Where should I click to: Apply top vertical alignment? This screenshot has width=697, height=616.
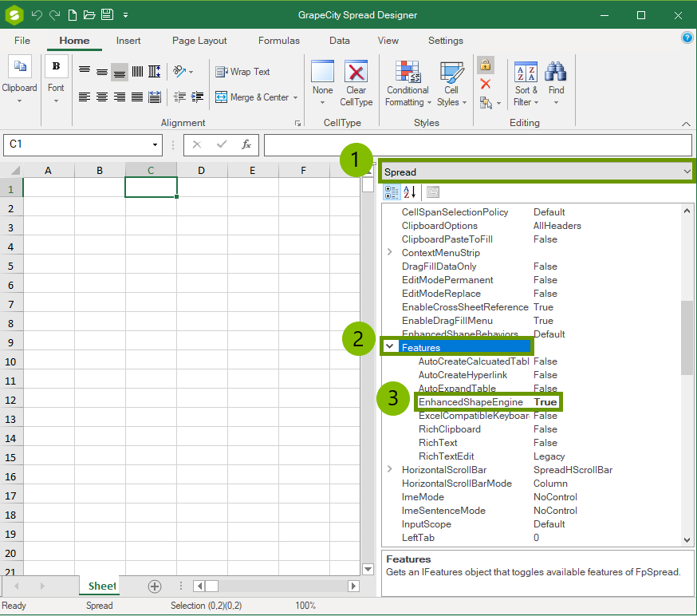[84, 71]
